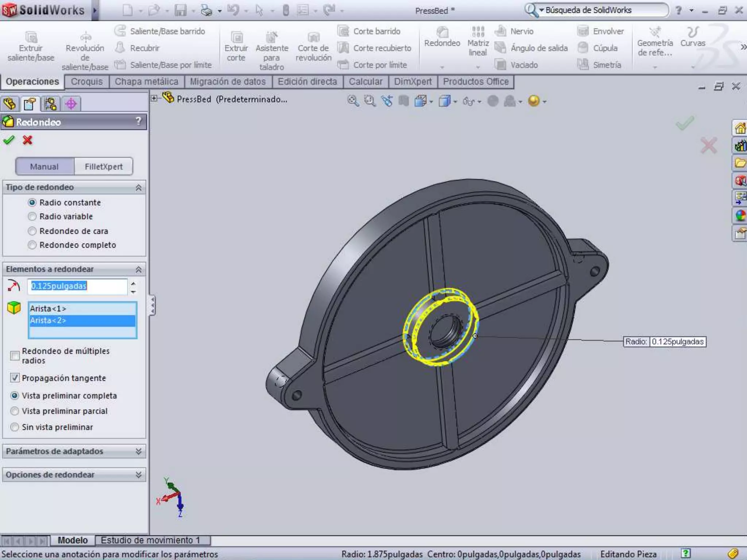Click the Cúpula feature icon
Screen dimensions: 747x560
point(583,48)
